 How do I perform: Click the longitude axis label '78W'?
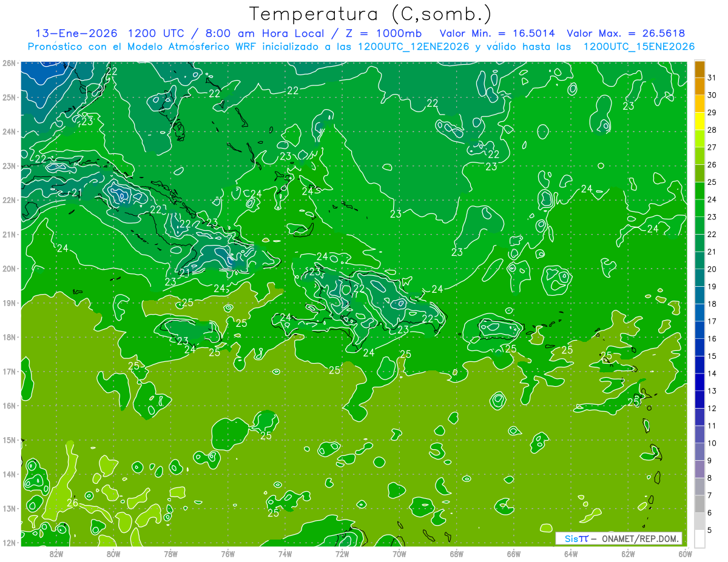[170, 554]
